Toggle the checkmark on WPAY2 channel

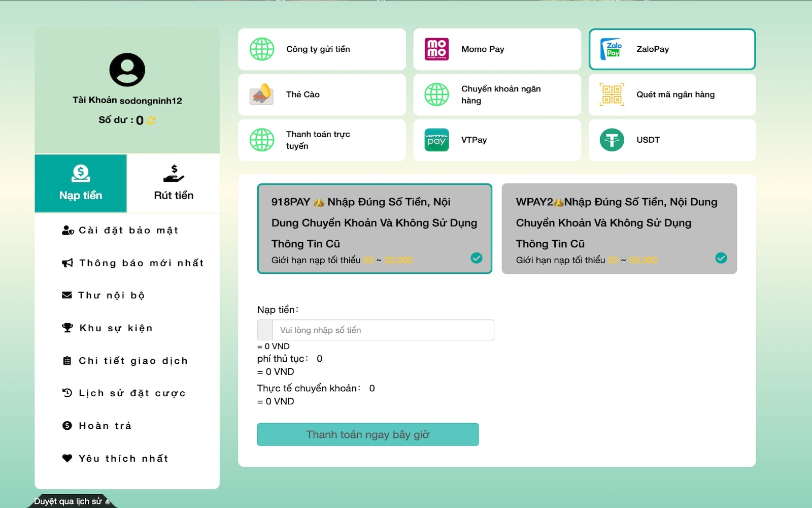[721, 258]
